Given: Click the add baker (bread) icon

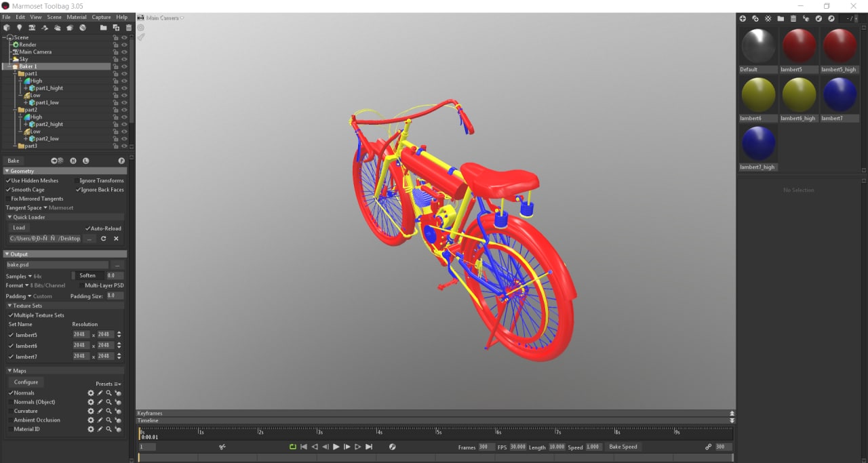Looking at the screenshot, I should (x=70, y=28).
